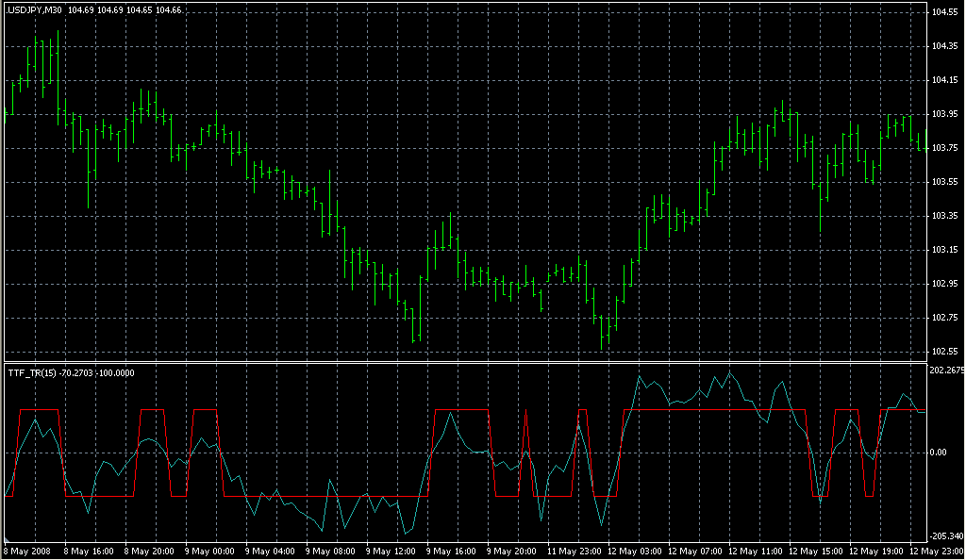This screenshot has height=560, width=966.
Task: Click the 102.95 price axis label
Action: click(943, 284)
